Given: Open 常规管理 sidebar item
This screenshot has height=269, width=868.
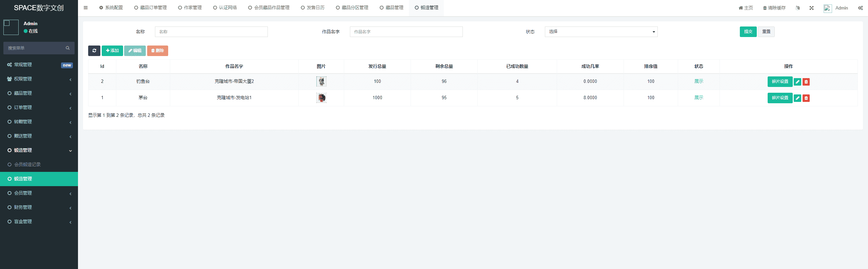Looking at the screenshot, I should (x=39, y=65).
